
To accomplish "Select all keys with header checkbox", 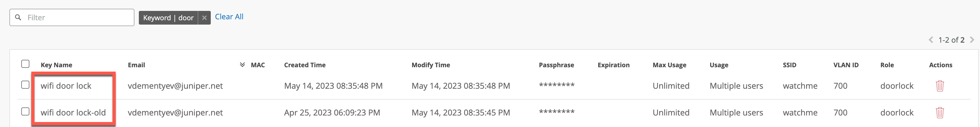I will pos(25,64).
